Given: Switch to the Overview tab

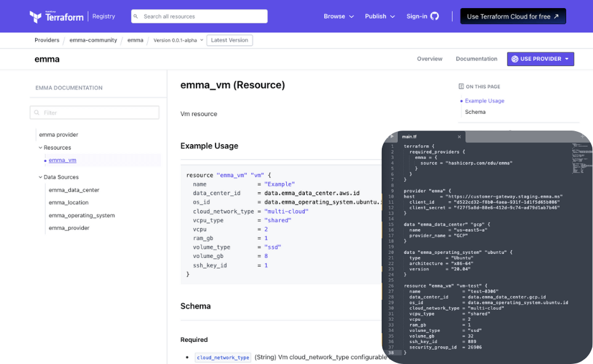Looking at the screenshot, I should [x=430, y=59].
